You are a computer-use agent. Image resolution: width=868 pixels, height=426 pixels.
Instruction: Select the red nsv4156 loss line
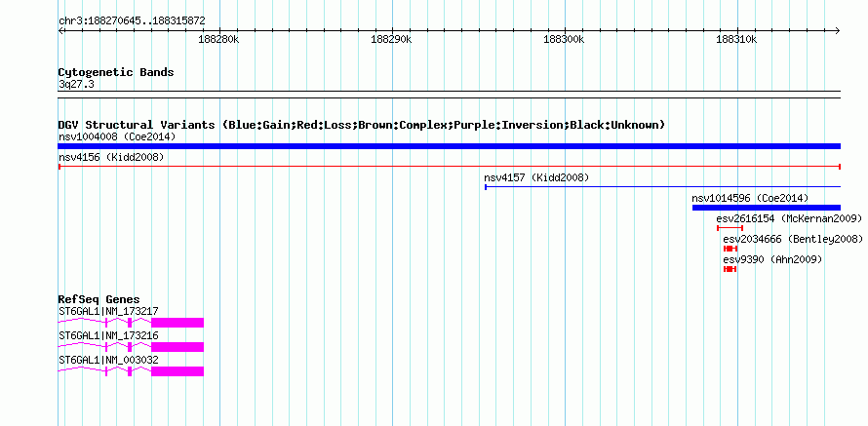(x=450, y=167)
